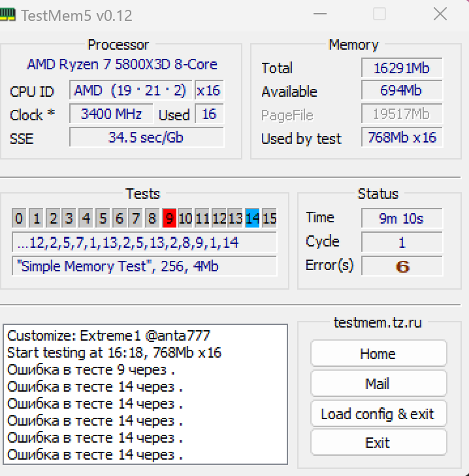
Task: Select test box number 3
Action: pos(69,218)
